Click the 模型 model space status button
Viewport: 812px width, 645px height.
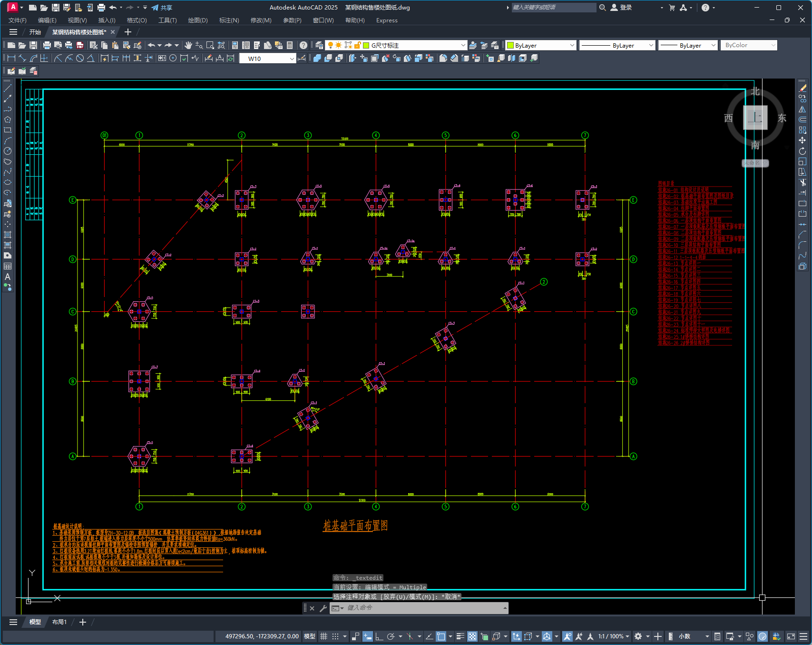[x=310, y=636]
